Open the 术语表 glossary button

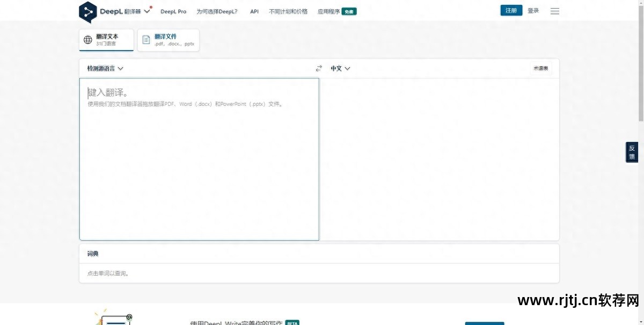[x=540, y=68]
